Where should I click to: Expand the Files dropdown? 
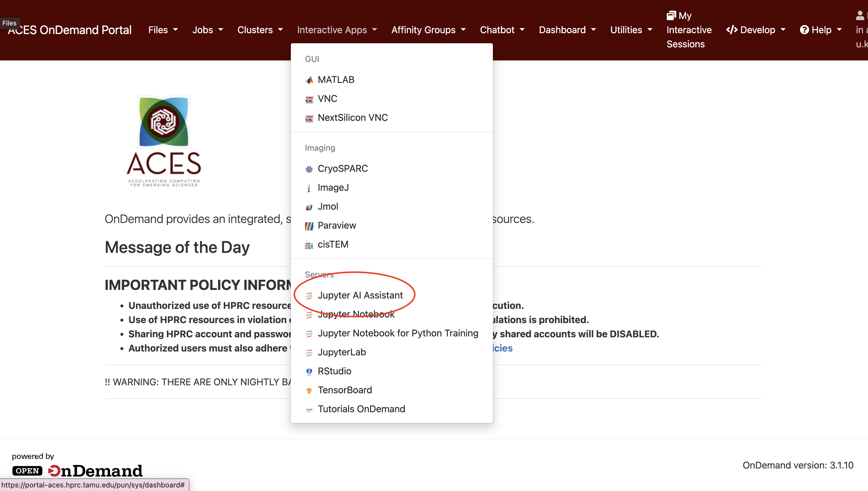pos(163,30)
